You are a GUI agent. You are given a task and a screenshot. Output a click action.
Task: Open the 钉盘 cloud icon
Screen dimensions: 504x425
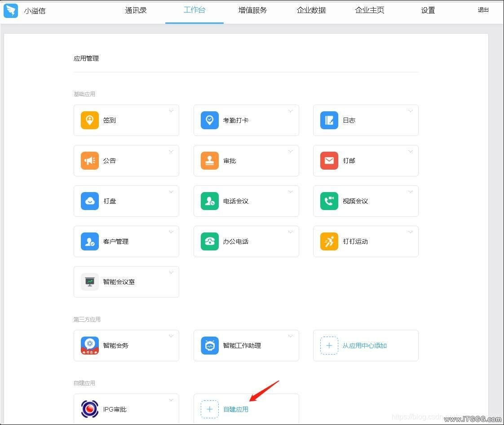(90, 201)
